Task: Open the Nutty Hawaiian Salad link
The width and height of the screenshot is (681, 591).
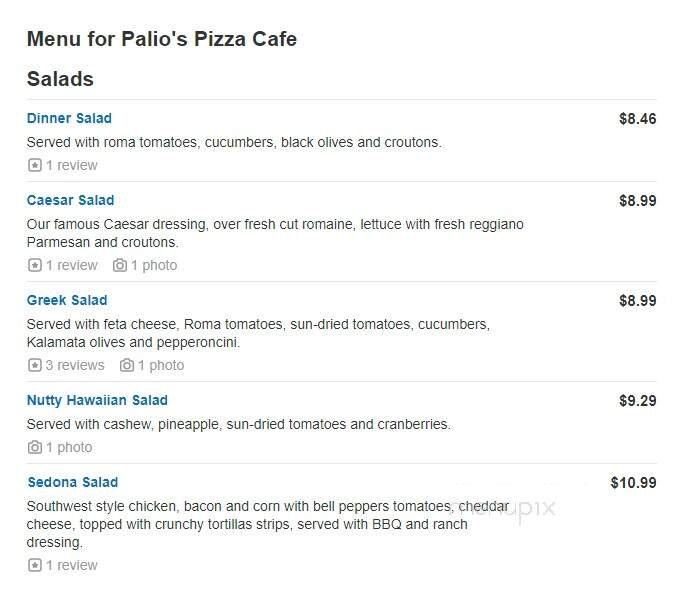Action: click(x=97, y=400)
